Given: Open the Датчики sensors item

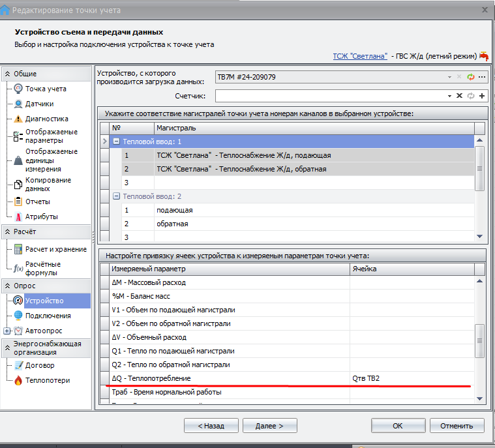Looking at the screenshot, I should click(x=38, y=104).
